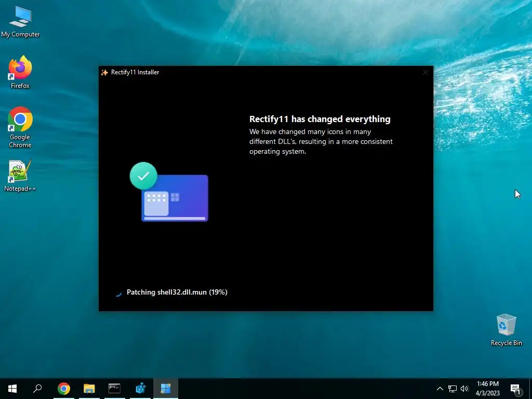Click the disabled close button of installer

[x=425, y=72]
